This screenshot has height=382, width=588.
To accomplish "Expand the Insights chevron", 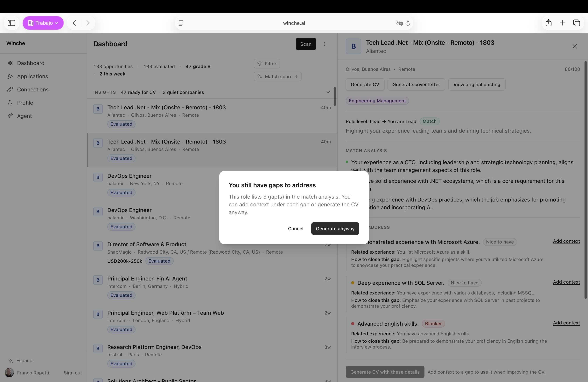I will [328, 92].
